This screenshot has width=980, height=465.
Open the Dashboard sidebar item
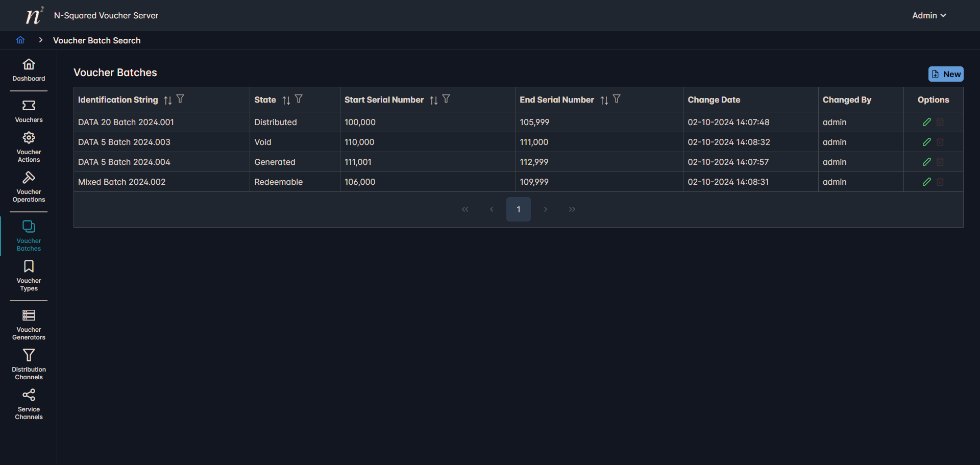click(29, 70)
